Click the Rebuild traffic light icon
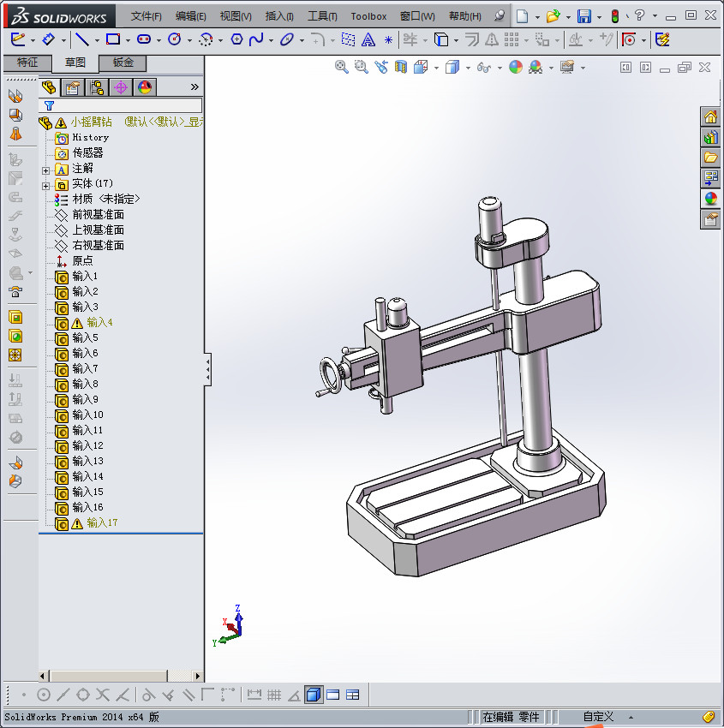724x728 pixels. [614, 16]
